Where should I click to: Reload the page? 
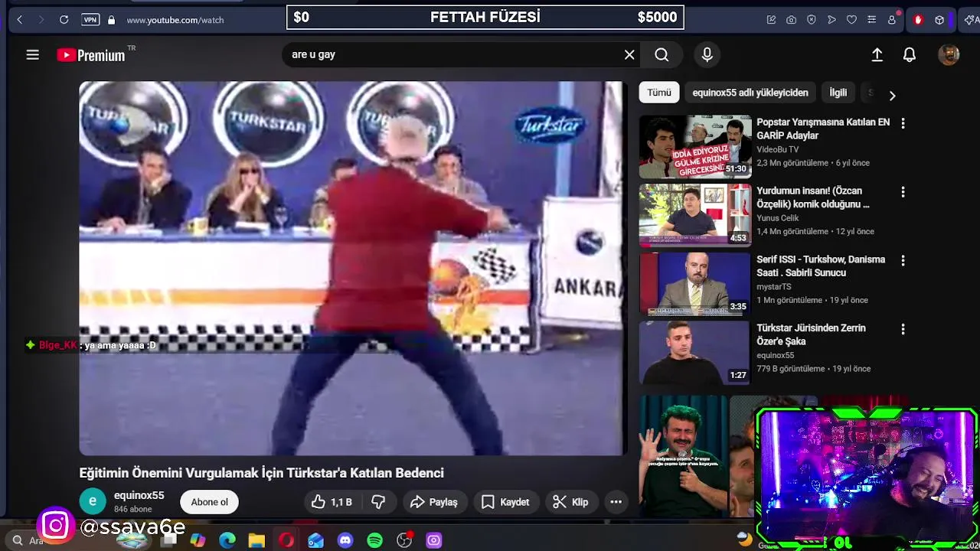coord(64,20)
